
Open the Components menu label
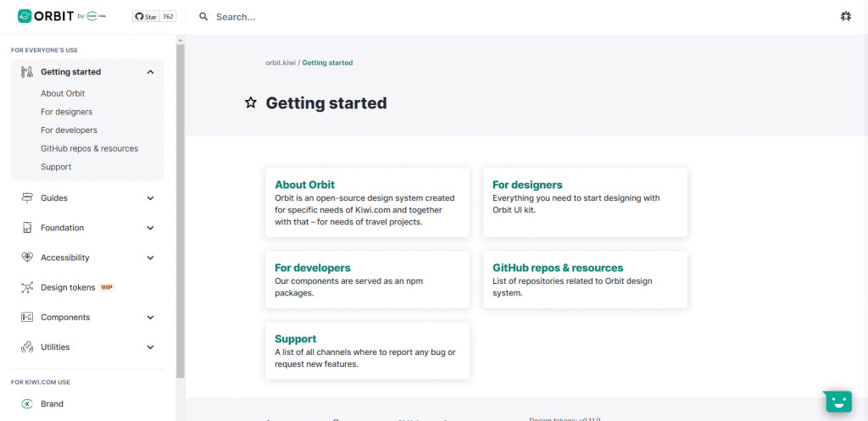point(65,318)
